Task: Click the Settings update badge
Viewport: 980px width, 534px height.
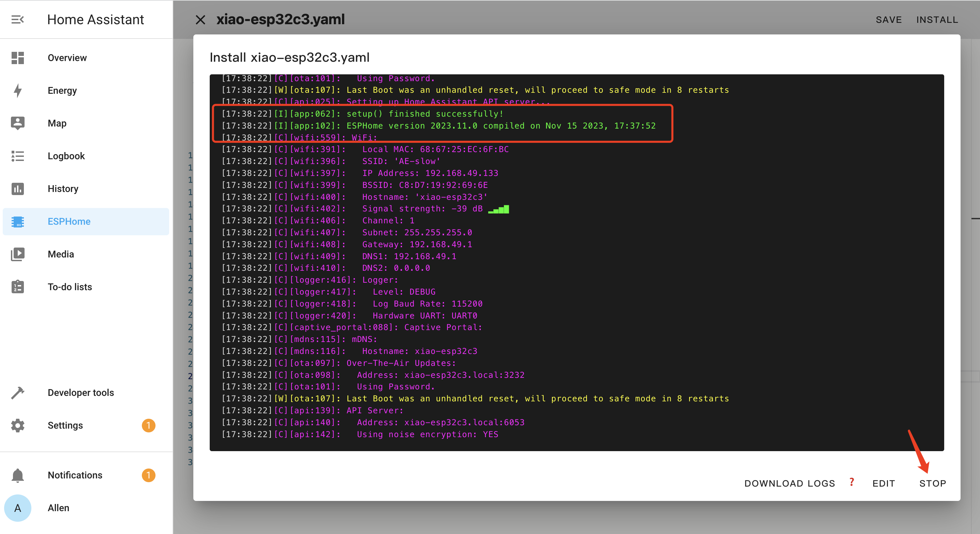Action: (x=148, y=425)
